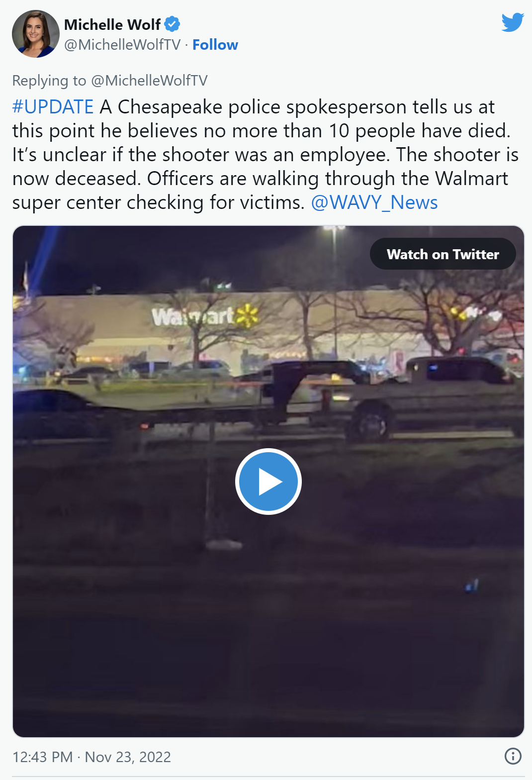Click the Twitter bird logo
This screenshot has height=780, width=532.
(x=513, y=22)
